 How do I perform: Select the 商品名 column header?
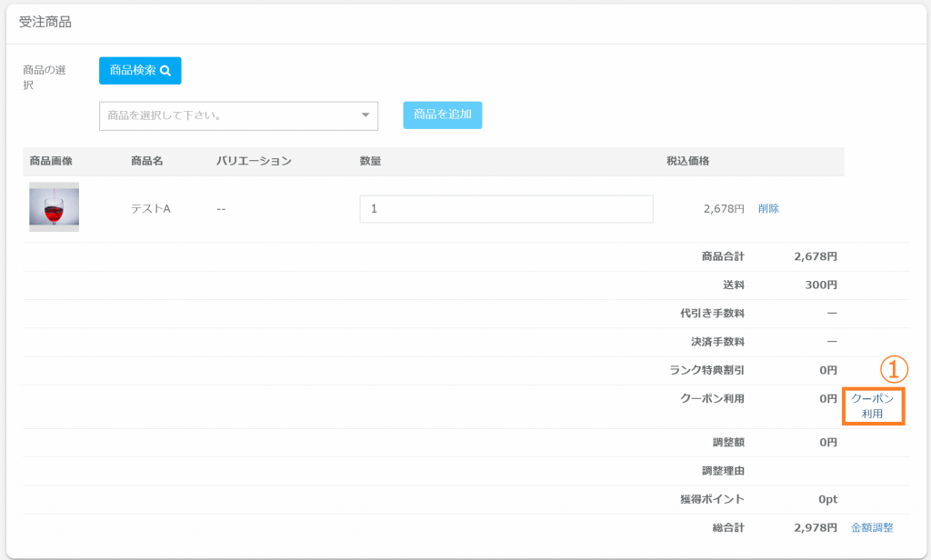pyautogui.click(x=146, y=161)
